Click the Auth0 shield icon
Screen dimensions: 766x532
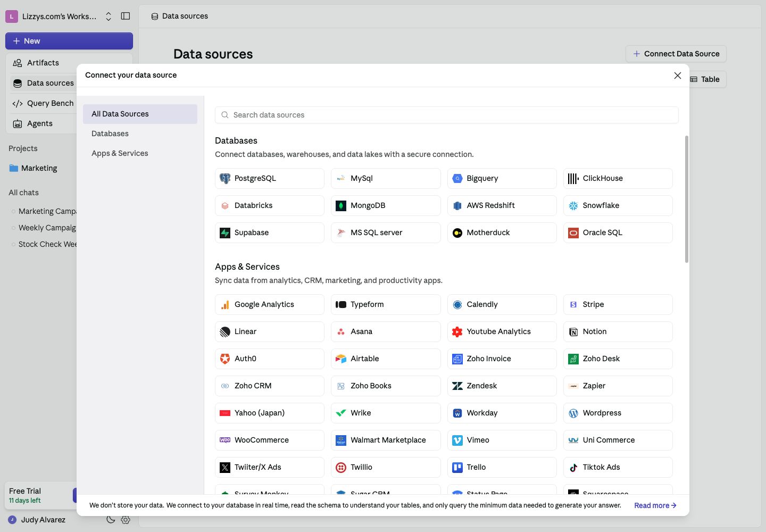click(225, 359)
